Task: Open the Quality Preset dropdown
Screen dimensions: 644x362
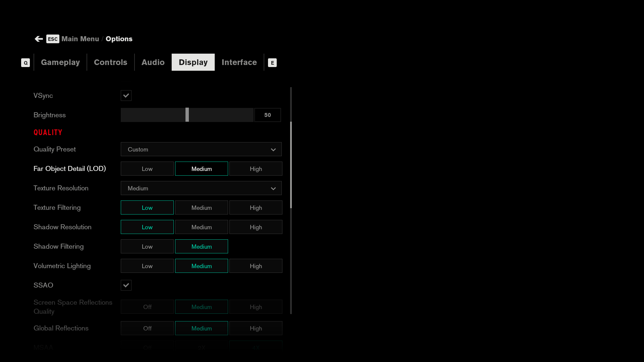Action: click(x=201, y=149)
